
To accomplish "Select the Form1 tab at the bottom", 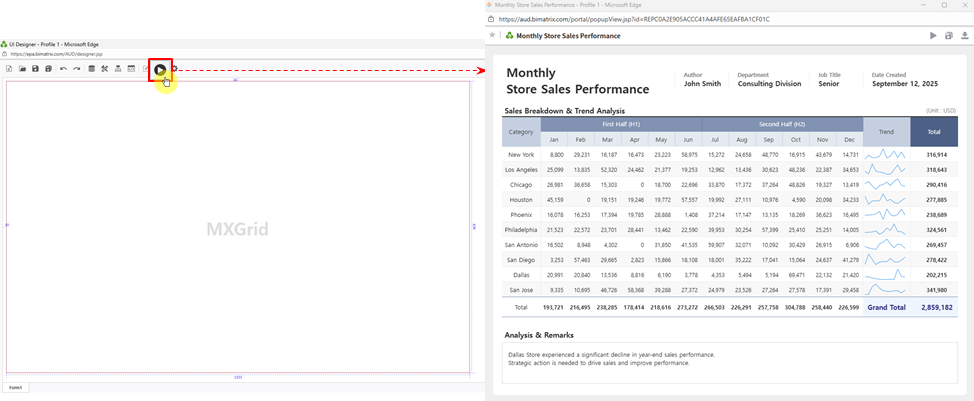I will click(x=16, y=387).
